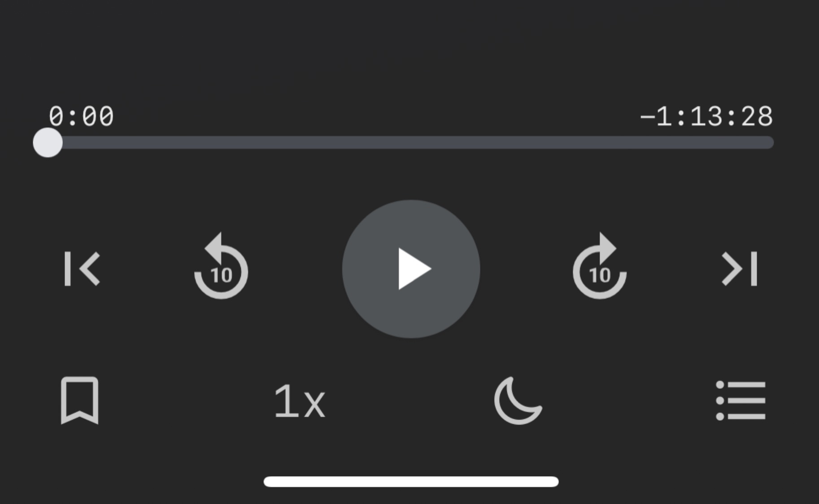This screenshot has height=504, width=819.
Task: Start playback with the play button
Action: [411, 269]
